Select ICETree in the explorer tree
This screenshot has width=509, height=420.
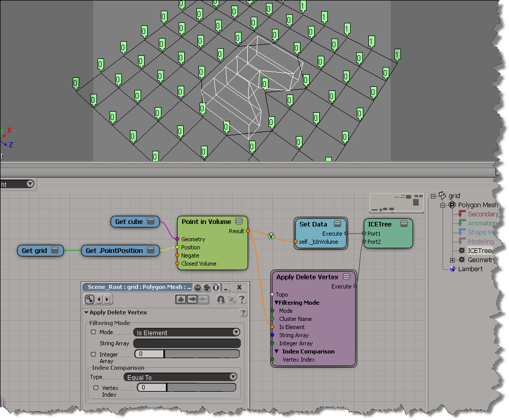[479, 250]
